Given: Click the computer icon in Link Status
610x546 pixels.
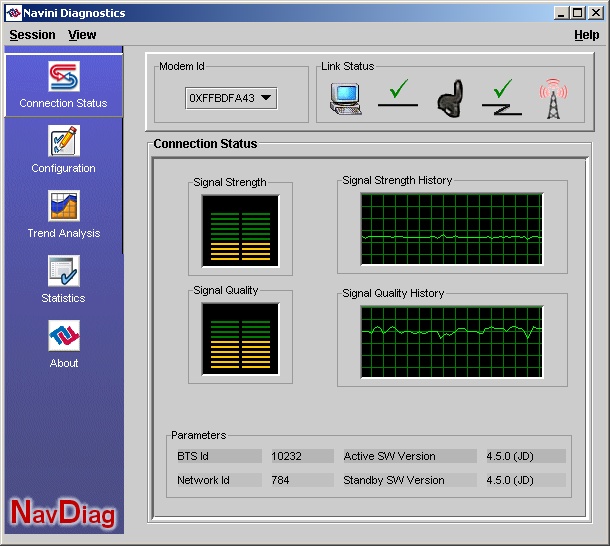Looking at the screenshot, I should [x=346, y=99].
